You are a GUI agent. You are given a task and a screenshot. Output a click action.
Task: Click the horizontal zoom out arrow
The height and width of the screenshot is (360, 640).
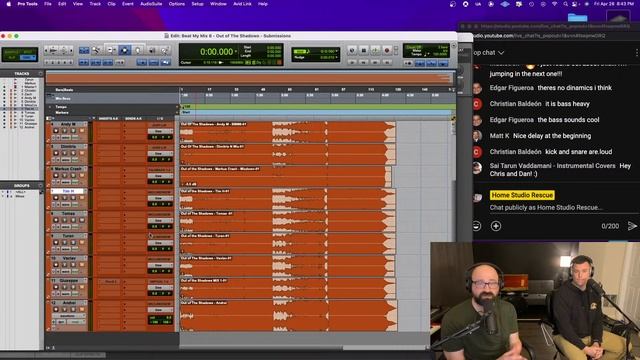click(47, 50)
